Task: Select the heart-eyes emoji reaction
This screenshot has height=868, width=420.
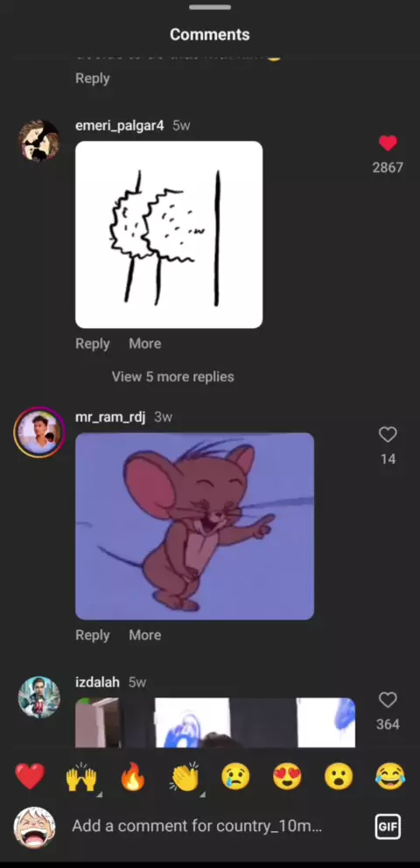Action: 287,776
